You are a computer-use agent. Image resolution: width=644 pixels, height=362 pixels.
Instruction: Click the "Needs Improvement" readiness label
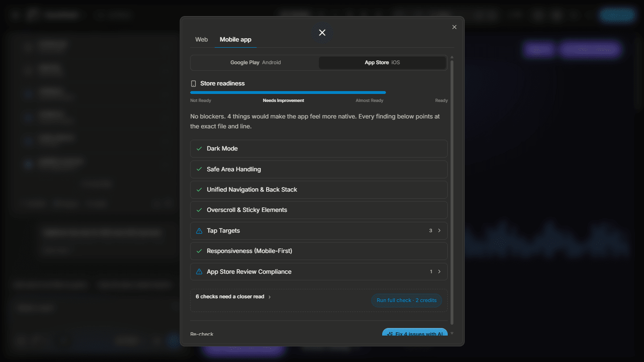pos(284,101)
